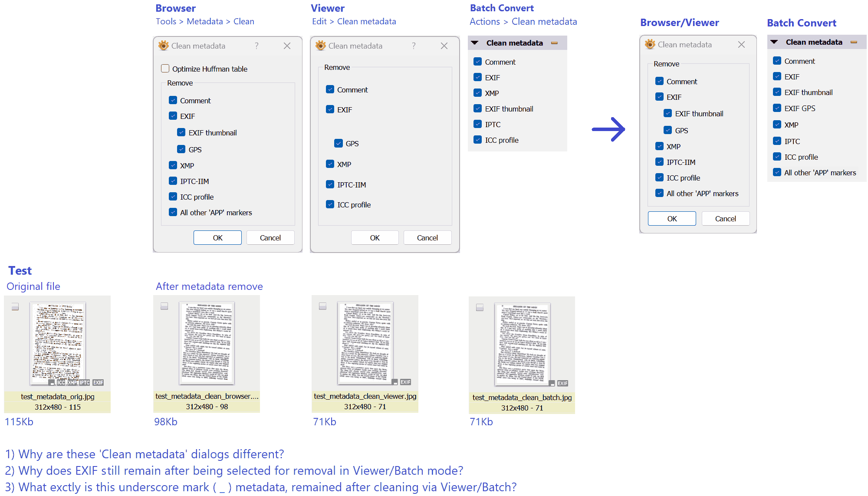Click orange remove icon in left Batch panel
The image size is (868, 496).
[x=554, y=43]
